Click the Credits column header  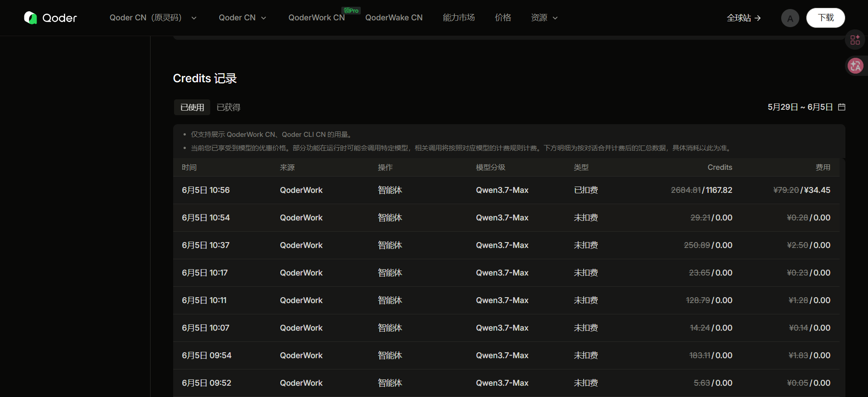pyautogui.click(x=720, y=168)
